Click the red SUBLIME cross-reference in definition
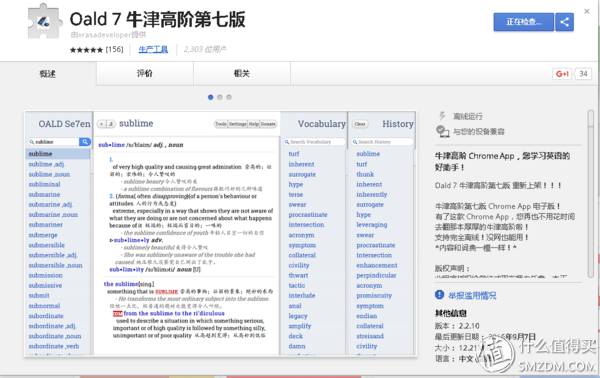600x378 pixels. click(x=167, y=292)
